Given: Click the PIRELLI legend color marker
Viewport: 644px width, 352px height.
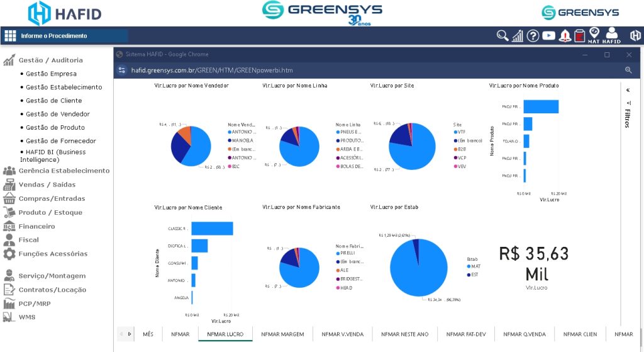Looking at the screenshot, I should click(338, 254).
